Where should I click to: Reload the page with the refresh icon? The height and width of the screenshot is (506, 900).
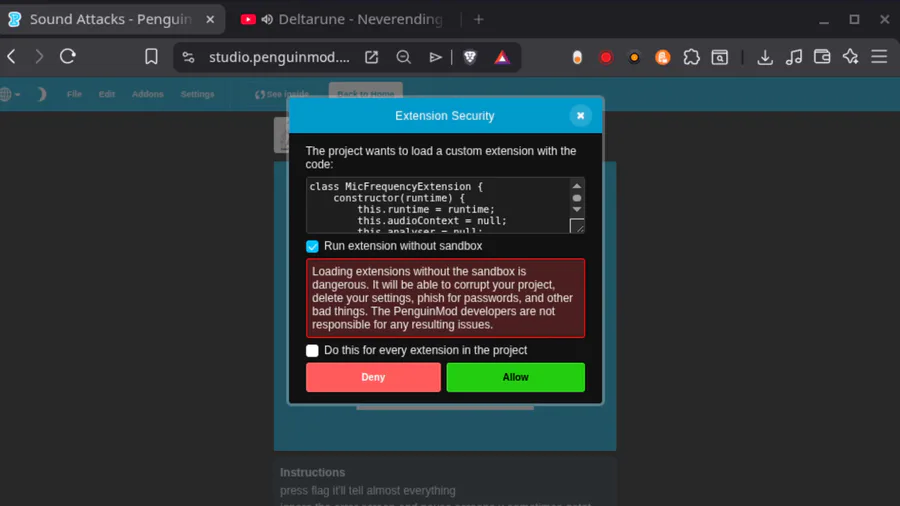(x=68, y=56)
